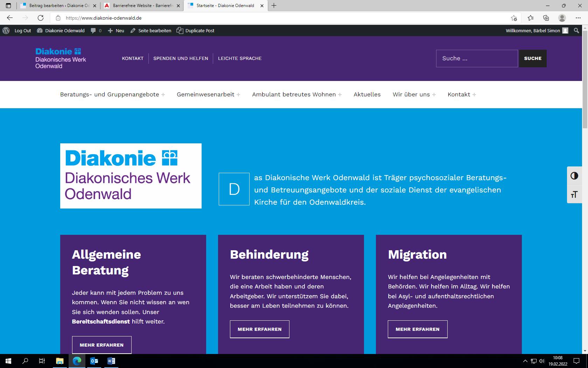The image size is (588, 368).
Task: Click the browser profile avatar icon
Action: tap(562, 18)
